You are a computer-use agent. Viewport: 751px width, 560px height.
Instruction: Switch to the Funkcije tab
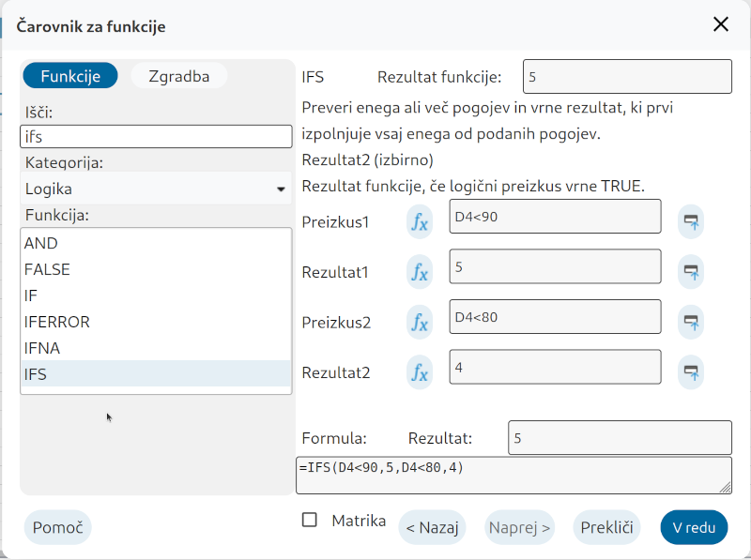click(70, 76)
